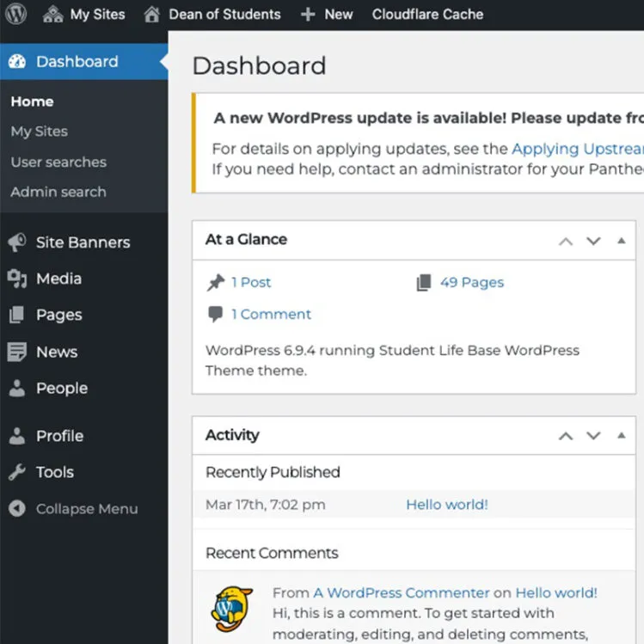Image resolution: width=644 pixels, height=644 pixels.
Task: Click Collapse Menu label
Action: tap(87, 509)
